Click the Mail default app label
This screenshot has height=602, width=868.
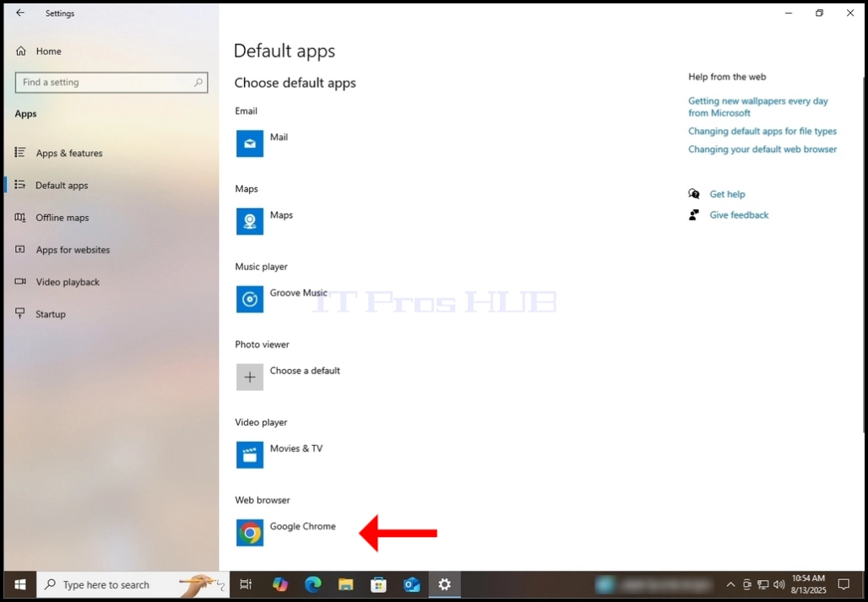tap(279, 138)
